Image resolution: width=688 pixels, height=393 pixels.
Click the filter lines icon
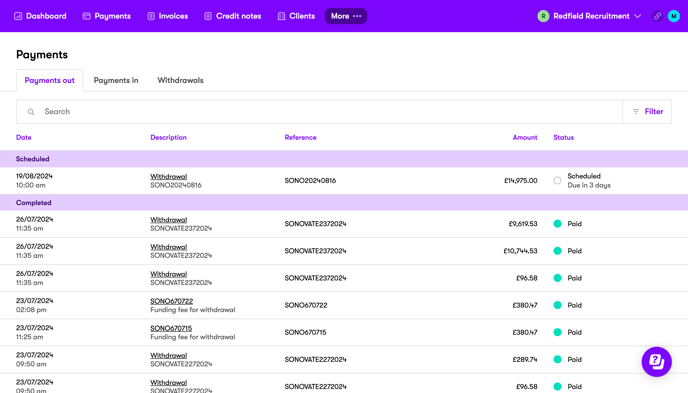click(x=636, y=112)
